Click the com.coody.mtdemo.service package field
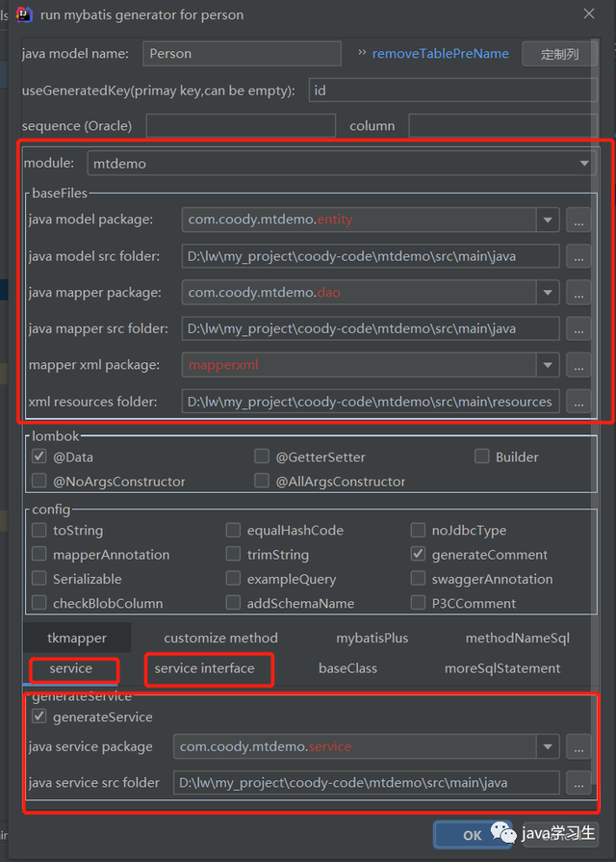This screenshot has height=862, width=616. (x=355, y=746)
